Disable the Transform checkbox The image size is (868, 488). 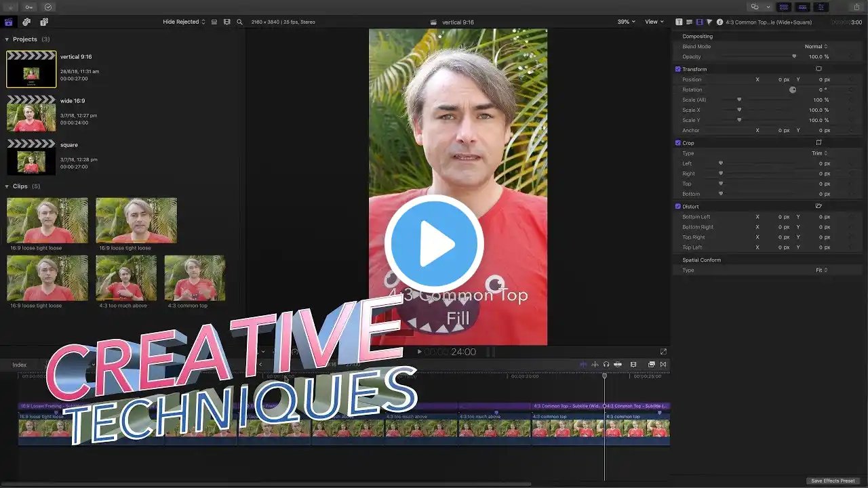[x=678, y=69]
